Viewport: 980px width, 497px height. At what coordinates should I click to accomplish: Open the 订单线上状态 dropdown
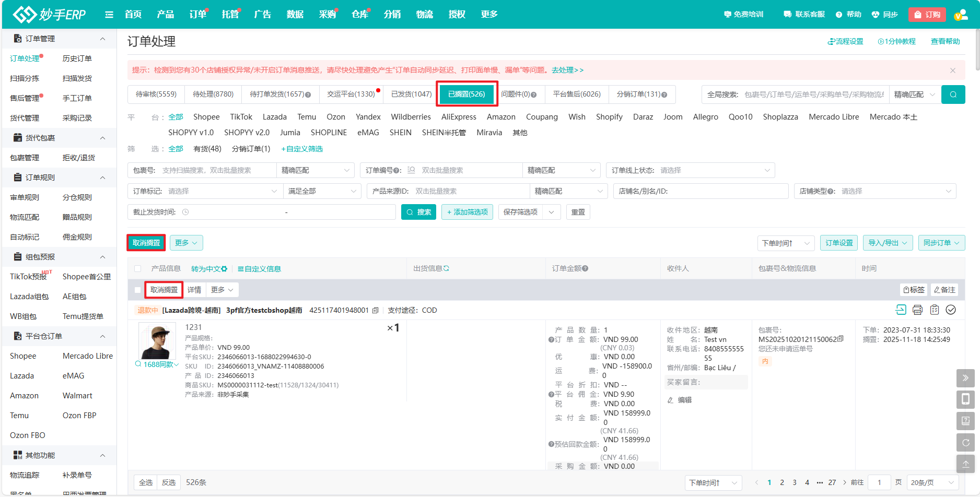click(690, 170)
